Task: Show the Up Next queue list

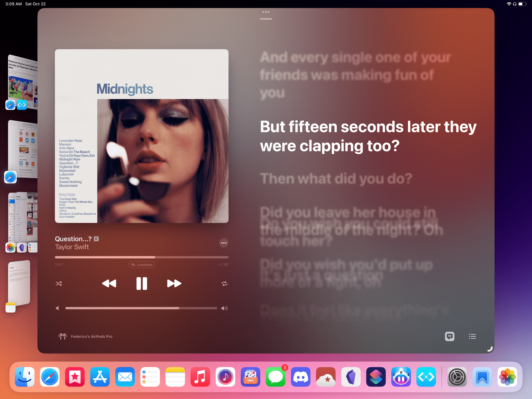Action: (x=472, y=336)
